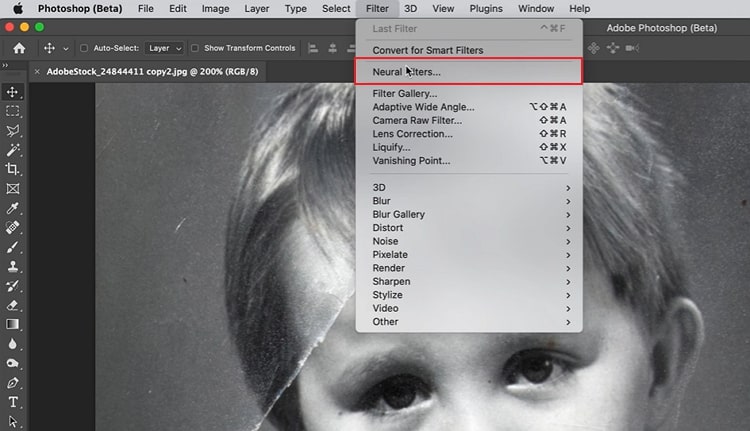
Task: Click the Move tool preset icon in options bar
Action: tap(49, 48)
